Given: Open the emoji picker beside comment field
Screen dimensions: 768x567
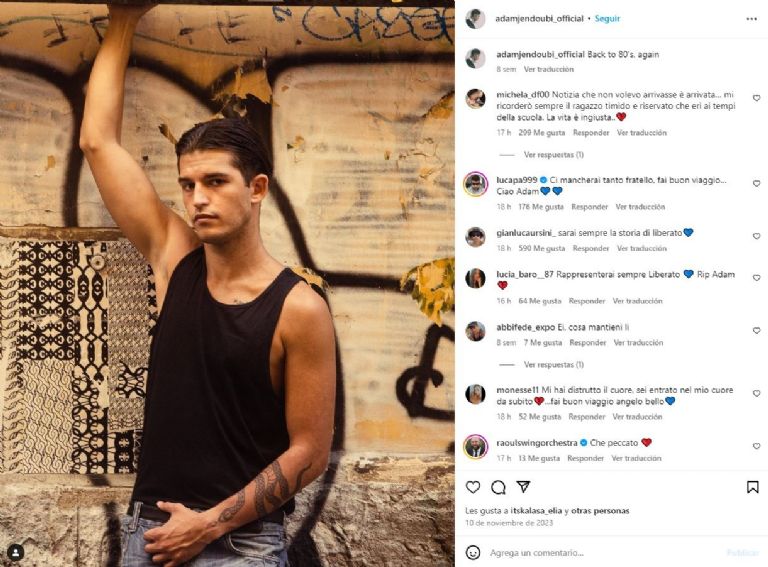Looking at the screenshot, I should tap(473, 552).
